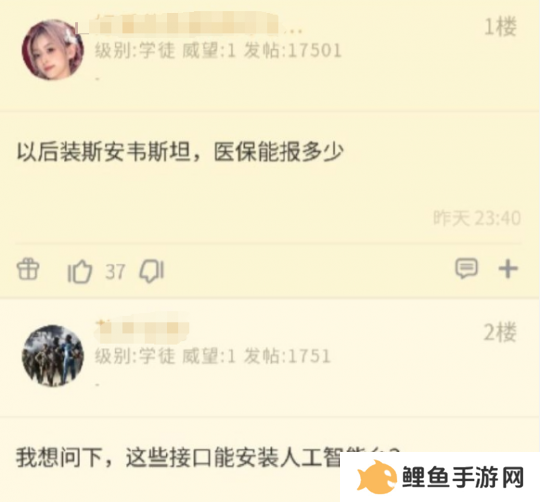
Task: Click the 鲤鱼手游网 watermark logo
Action: [440, 477]
